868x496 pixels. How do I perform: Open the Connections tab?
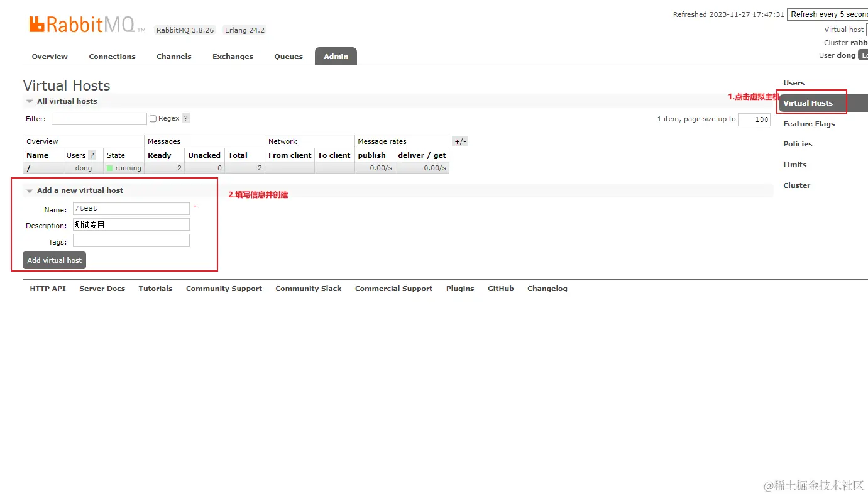[x=112, y=57]
